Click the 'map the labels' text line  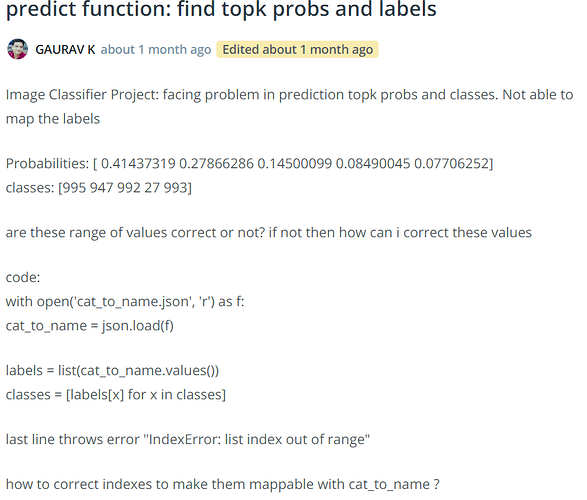tap(53, 119)
